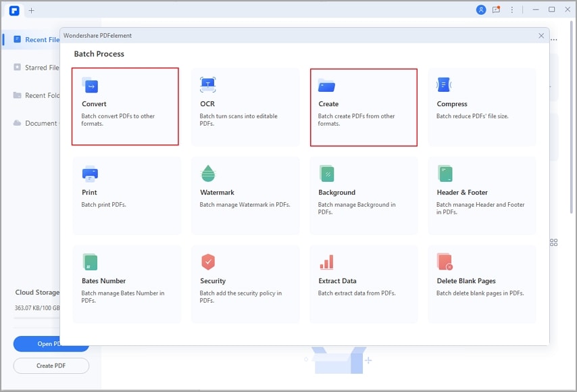
Task: Open the user account avatar
Action: tap(481, 10)
